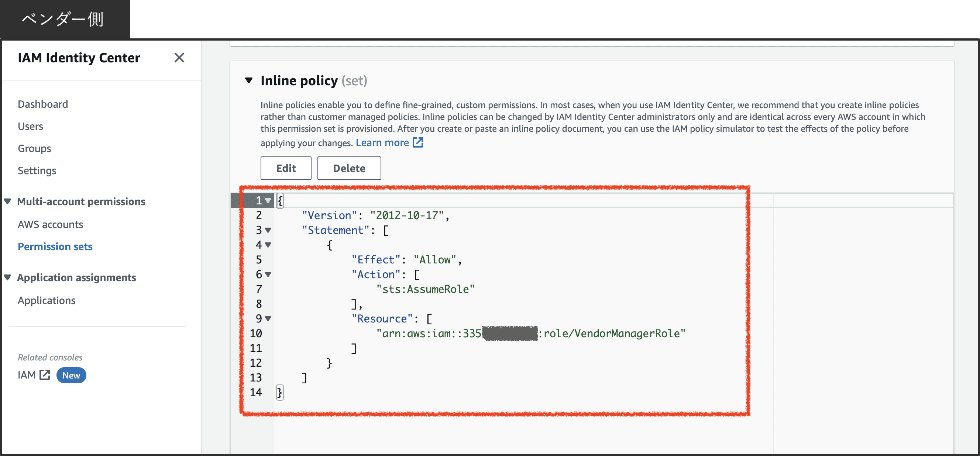Delete the inline policy

tap(349, 168)
